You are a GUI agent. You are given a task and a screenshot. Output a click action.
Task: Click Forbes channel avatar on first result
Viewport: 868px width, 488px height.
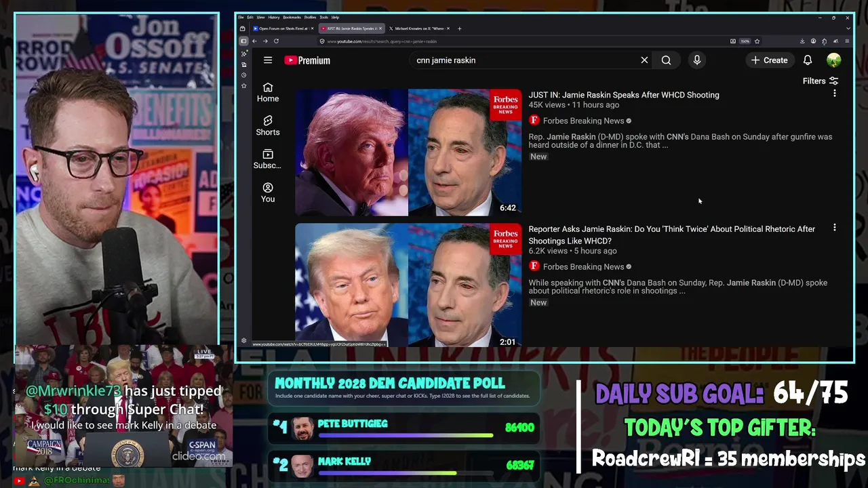(x=534, y=121)
